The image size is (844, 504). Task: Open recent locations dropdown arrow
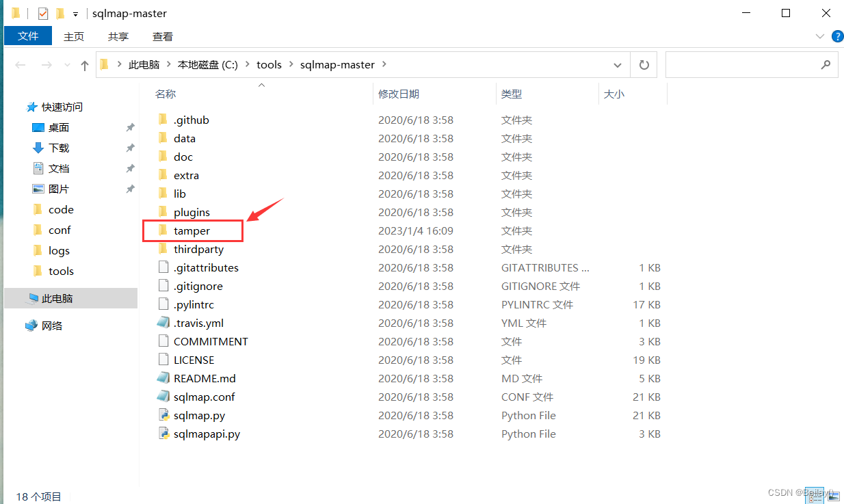[x=67, y=66]
